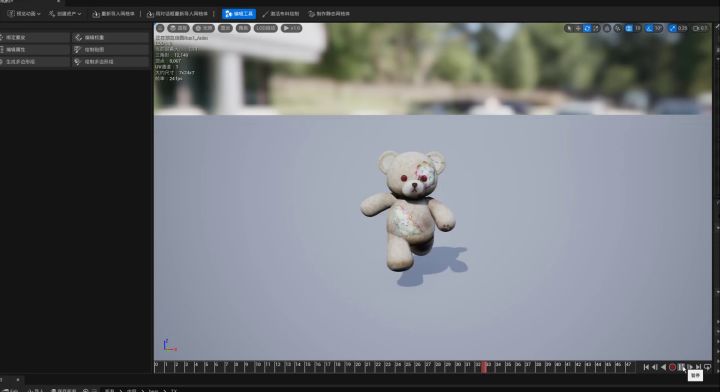The width and height of the screenshot is (720, 392).
Task: Pause the animation playback
Action: pyautogui.click(x=681, y=367)
